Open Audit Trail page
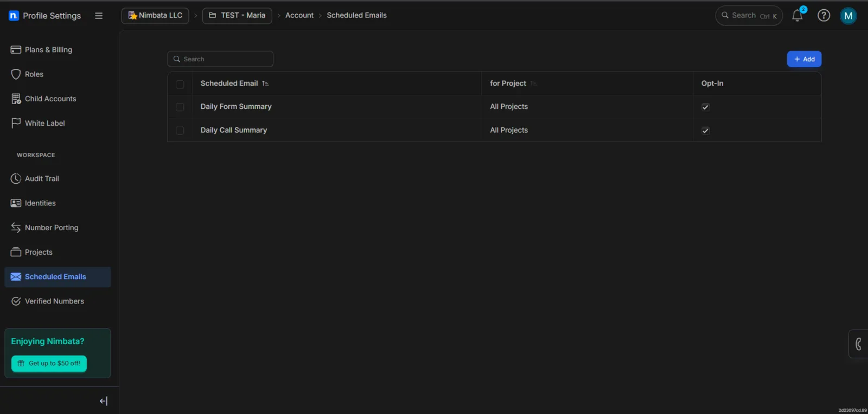The image size is (868, 414). point(58,178)
